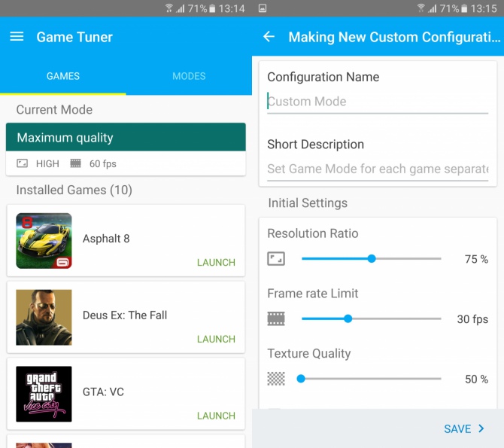Click the 13:15 clock in status bar
This screenshot has height=448, width=504.
484,8
